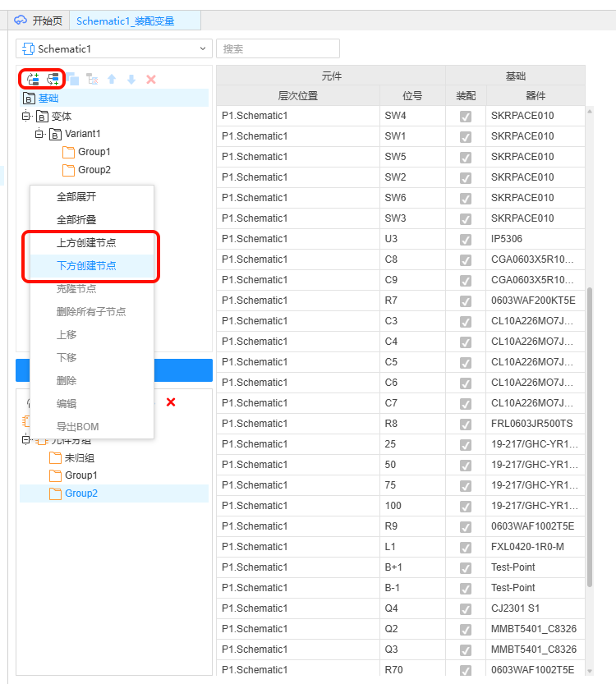Screen dimensions: 616x684
Task: Toggle the assembly checkbox for L1
Action: tap(466, 547)
